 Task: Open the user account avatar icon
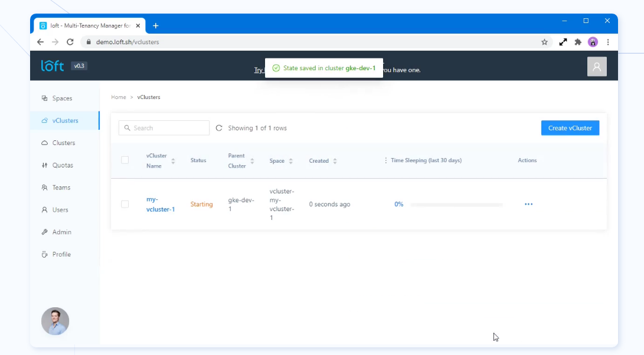(597, 67)
